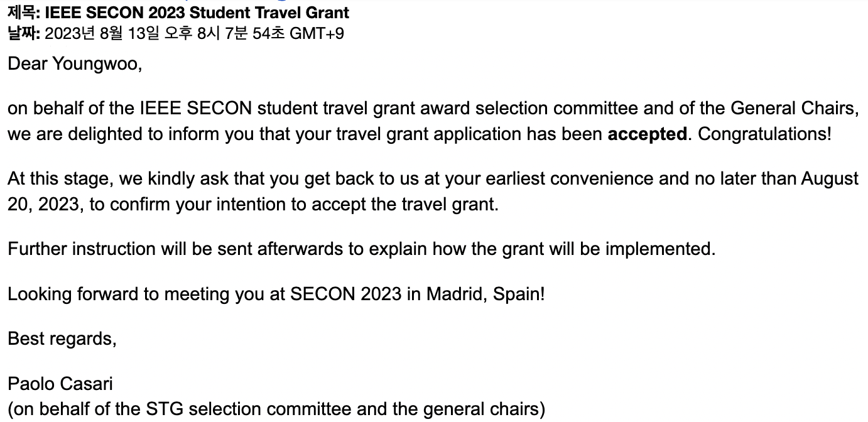
Task: Click the text Madrid, Spain!
Action: (x=486, y=294)
